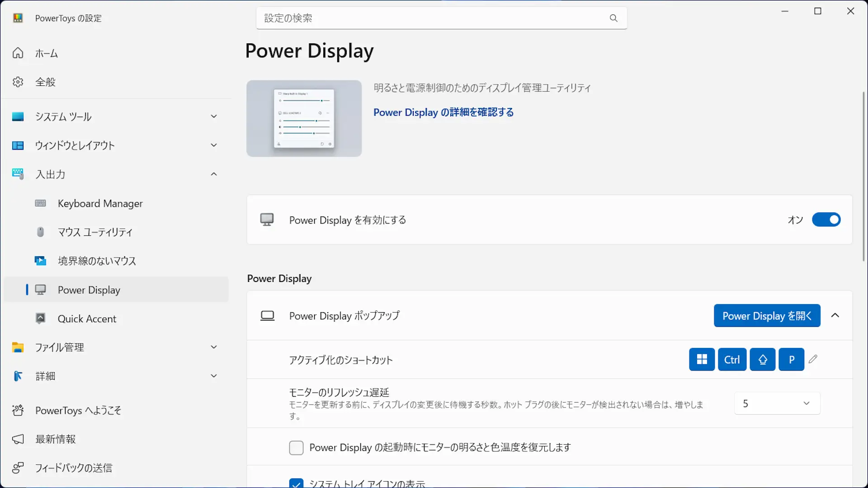
Task: Click the アクティブ化のショートカット label
Action: point(341,360)
